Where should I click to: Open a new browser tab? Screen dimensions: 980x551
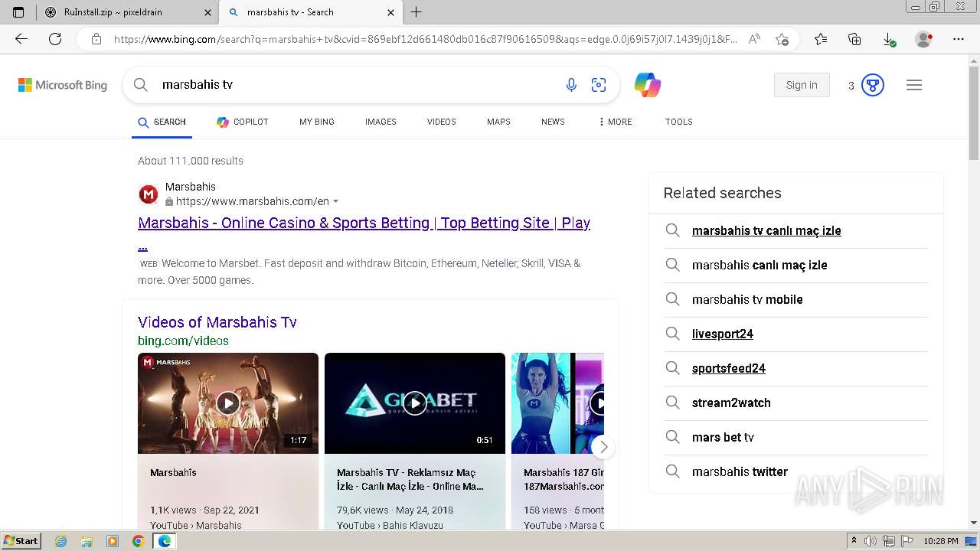click(416, 12)
